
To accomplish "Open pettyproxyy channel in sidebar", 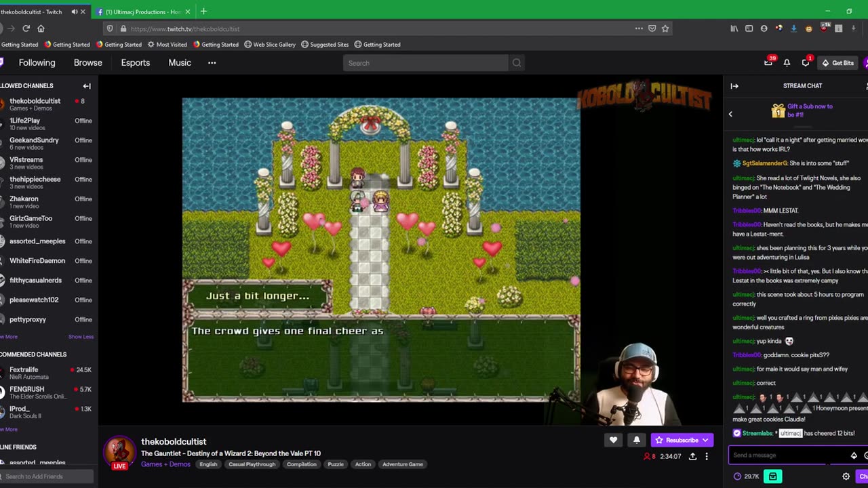I will 46,319.
